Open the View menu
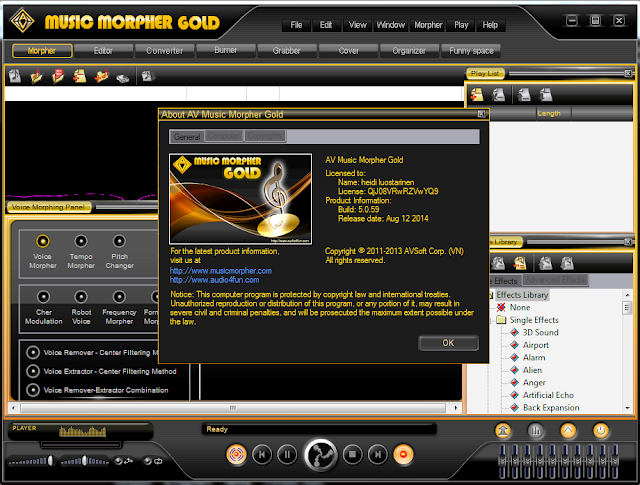 tap(358, 25)
